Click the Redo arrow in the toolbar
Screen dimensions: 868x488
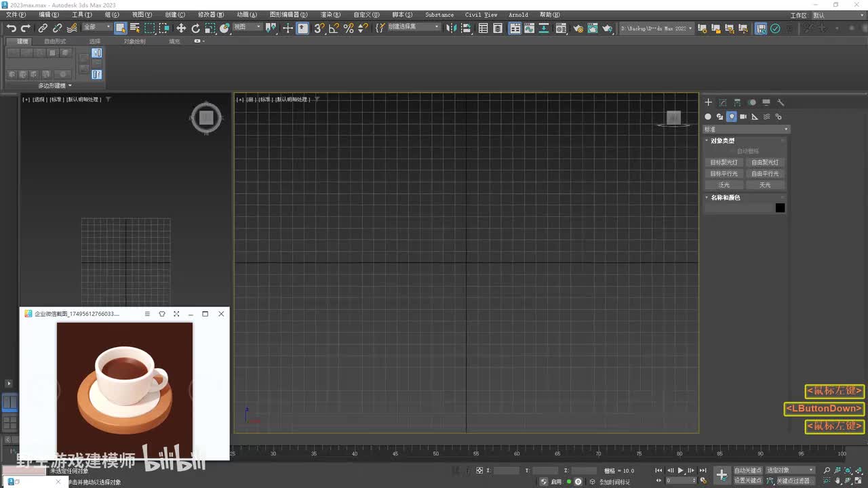tap(26, 28)
